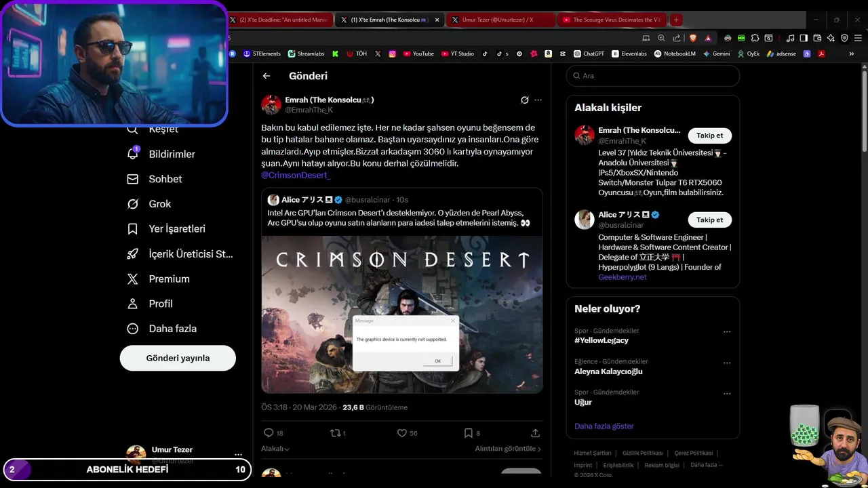The image size is (868, 488).
Task: Open Brave Leo AI sparkle icon
Action: coord(831,38)
